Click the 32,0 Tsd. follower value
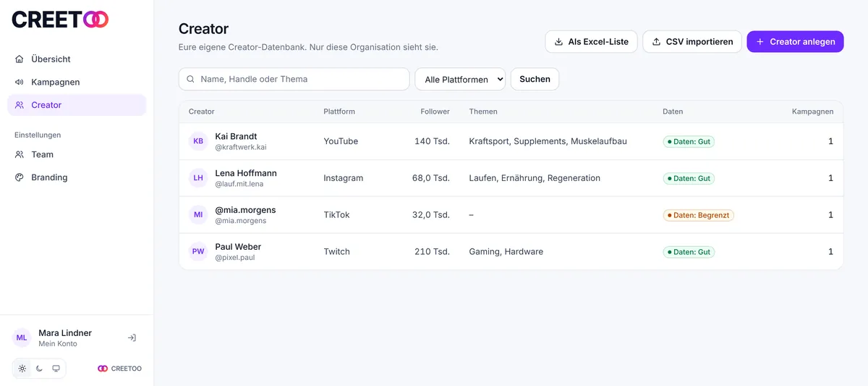The height and width of the screenshot is (386, 868). coord(431,215)
